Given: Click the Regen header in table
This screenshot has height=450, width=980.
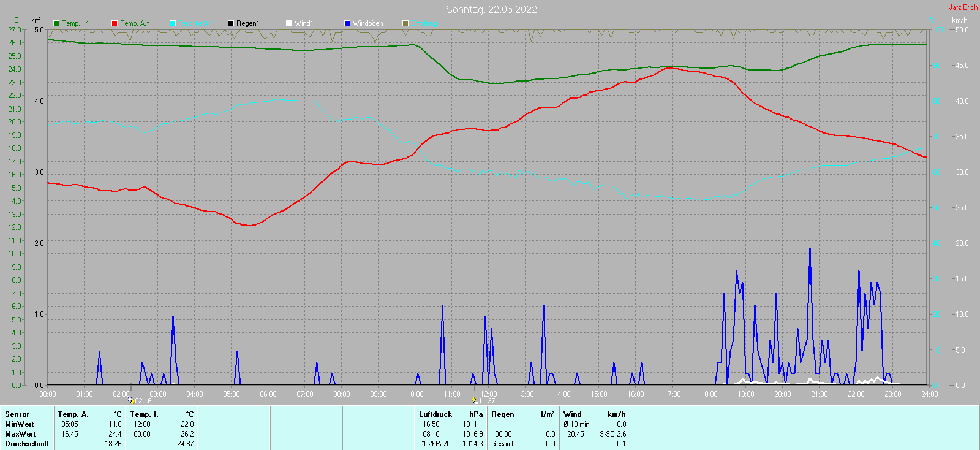Looking at the screenshot, I should click(503, 414).
